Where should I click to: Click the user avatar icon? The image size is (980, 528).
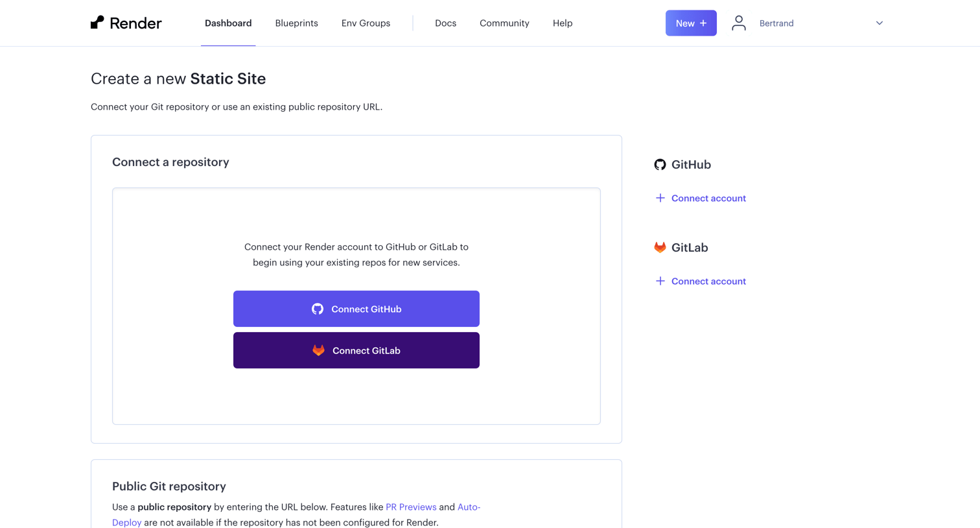(738, 23)
